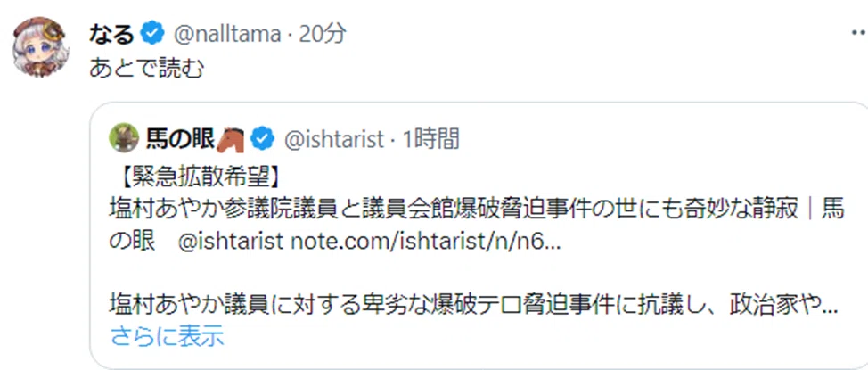Click the あとで読む tweet text
This screenshot has height=370, width=868.
[x=147, y=70]
